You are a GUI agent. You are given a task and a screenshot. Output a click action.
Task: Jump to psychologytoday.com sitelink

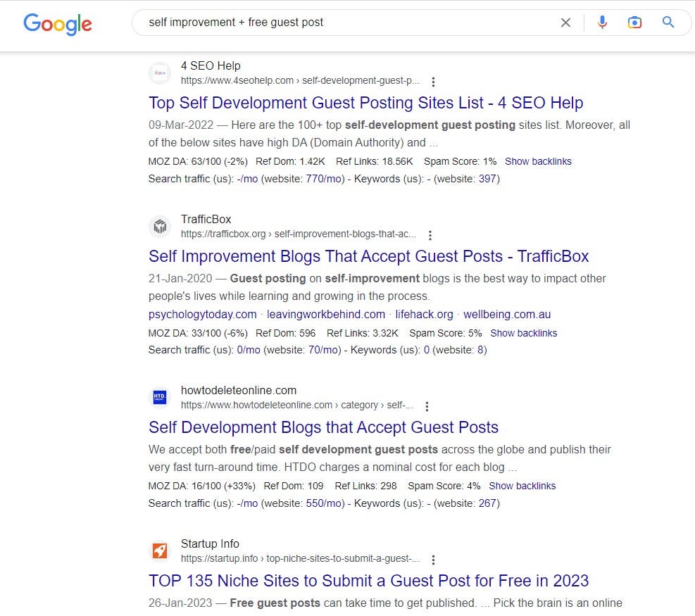tap(203, 314)
